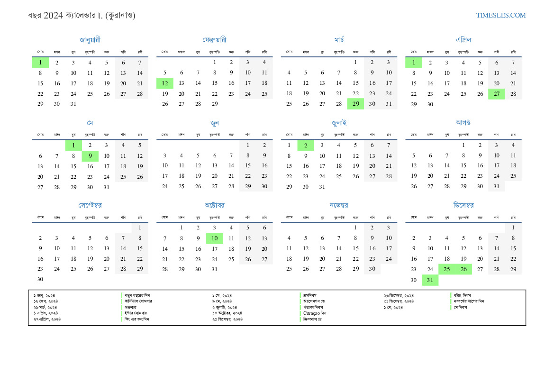Click date 31 in August
This screenshot has width=554, height=392.
496,186
